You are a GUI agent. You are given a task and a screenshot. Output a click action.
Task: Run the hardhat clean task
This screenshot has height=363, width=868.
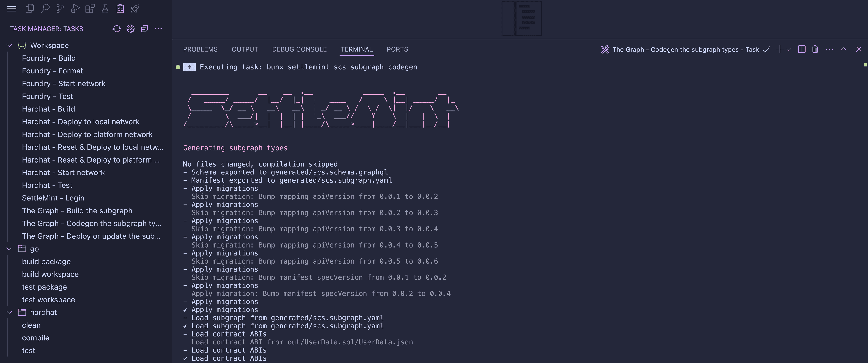(31, 325)
